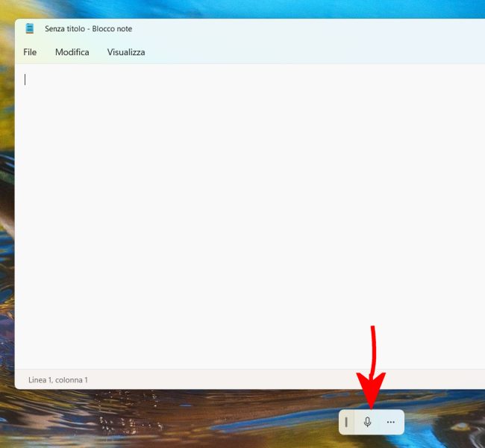Click inside the Notepad text area
Screen dimensions: 485x448
[x=250, y=216]
